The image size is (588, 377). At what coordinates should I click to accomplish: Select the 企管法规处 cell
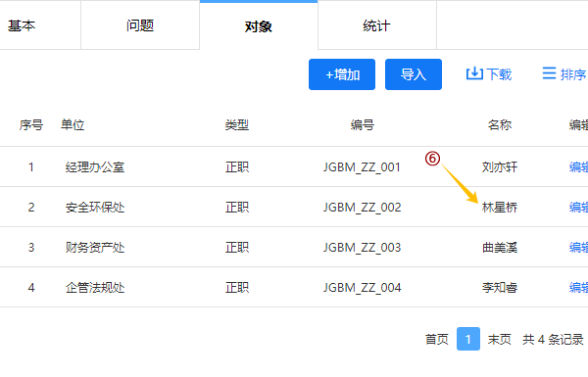tap(95, 288)
